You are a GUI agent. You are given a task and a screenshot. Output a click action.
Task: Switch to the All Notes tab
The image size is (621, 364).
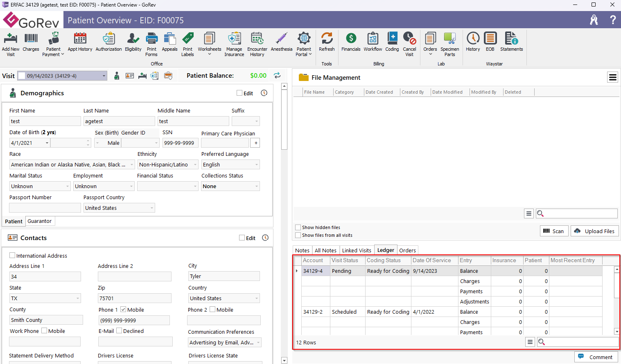325,250
